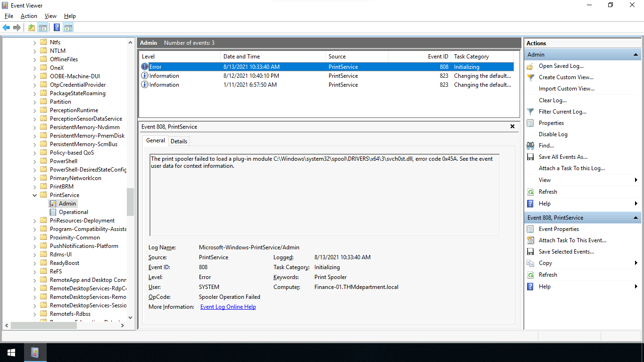Click Save All Events As disk icon

coord(530,157)
